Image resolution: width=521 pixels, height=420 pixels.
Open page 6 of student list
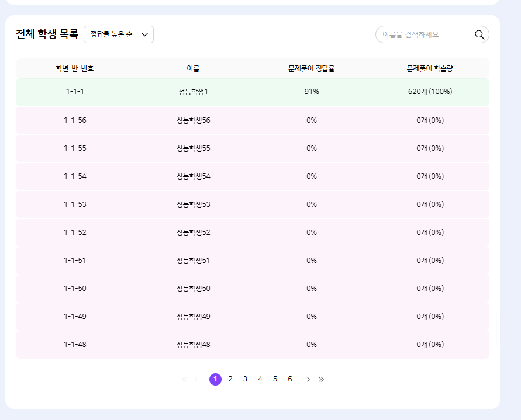[290, 379]
